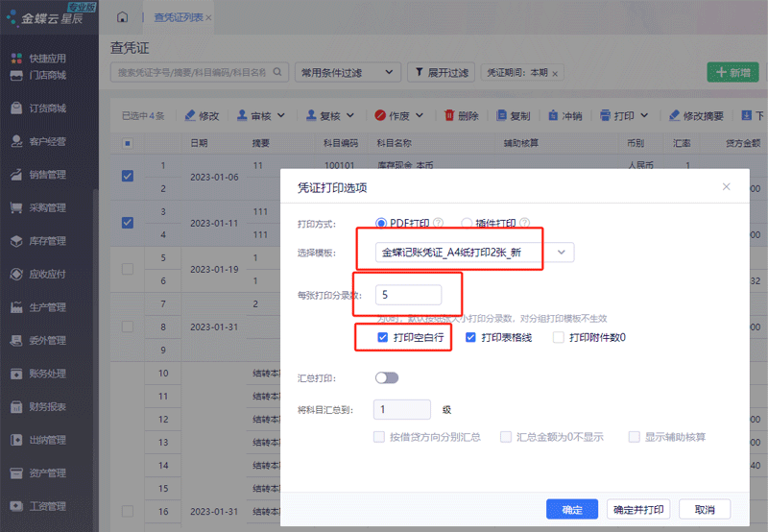Viewport: 768px width, 532px height.
Task: Open 客户经营 sidebar module
Action: pyautogui.click(x=38, y=141)
